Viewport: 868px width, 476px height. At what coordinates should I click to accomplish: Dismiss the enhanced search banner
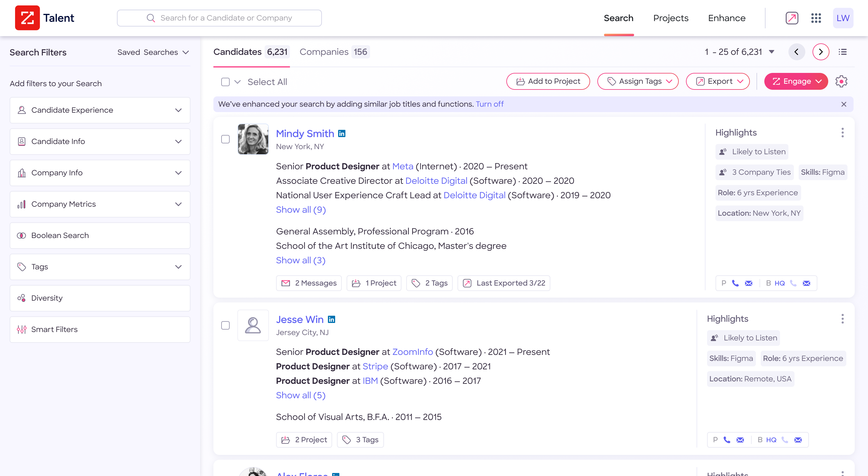tap(843, 105)
